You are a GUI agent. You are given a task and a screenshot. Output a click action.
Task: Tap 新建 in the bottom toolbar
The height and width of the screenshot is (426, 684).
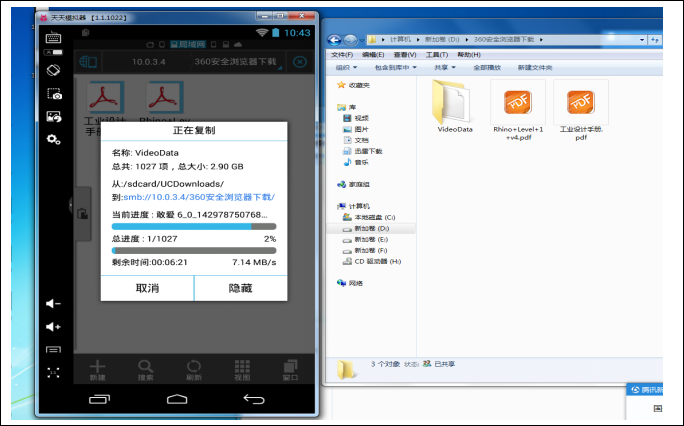click(x=97, y=370)
